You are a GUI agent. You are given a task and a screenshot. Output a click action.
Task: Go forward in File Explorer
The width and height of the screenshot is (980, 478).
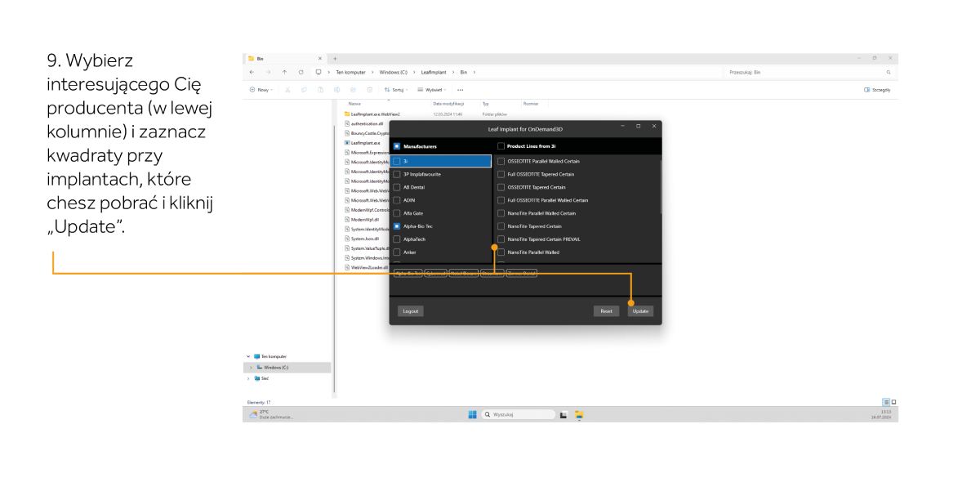[x=268, y=73]
